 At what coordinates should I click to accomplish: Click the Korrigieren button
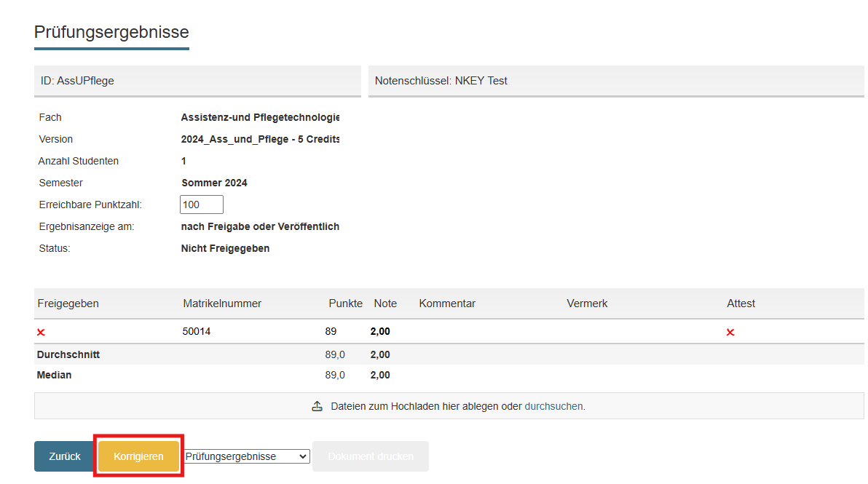coord(138,456)
